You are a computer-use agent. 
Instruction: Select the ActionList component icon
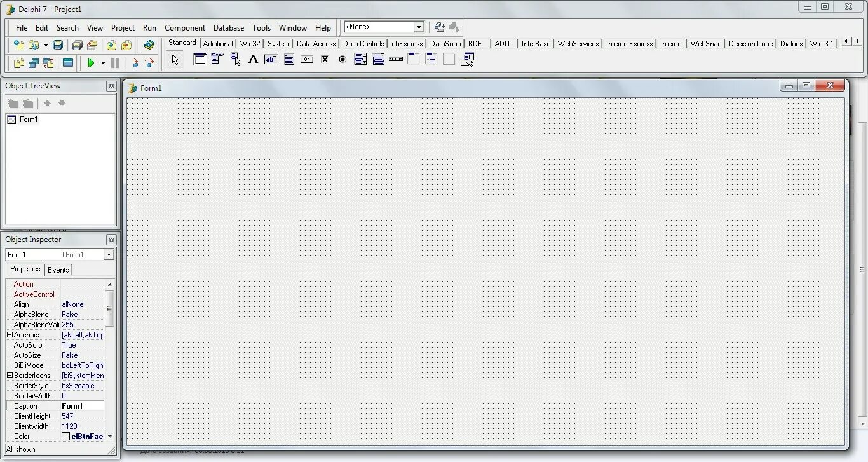coord(467,59)
